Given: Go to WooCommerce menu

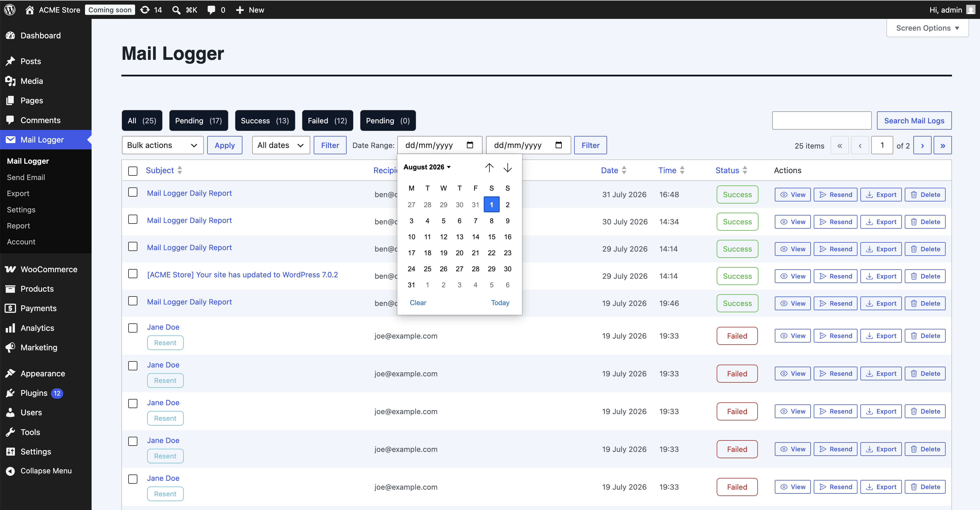Looking at the screenshot, I should point(46,269).
